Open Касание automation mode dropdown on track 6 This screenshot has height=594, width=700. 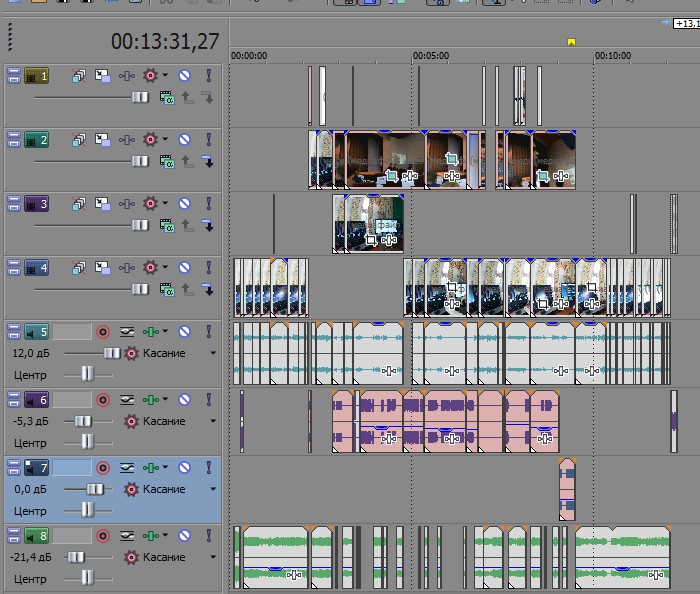(213, 421)
